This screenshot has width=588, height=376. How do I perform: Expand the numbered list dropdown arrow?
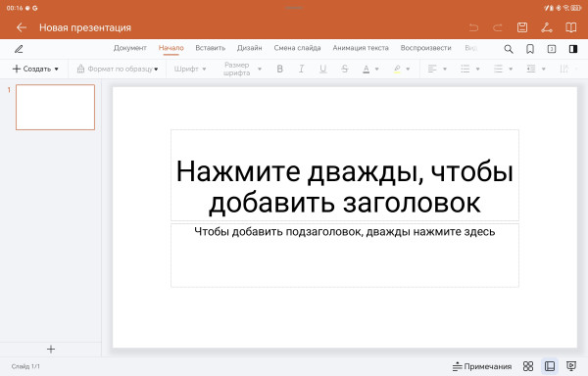[x=511, y=69]
